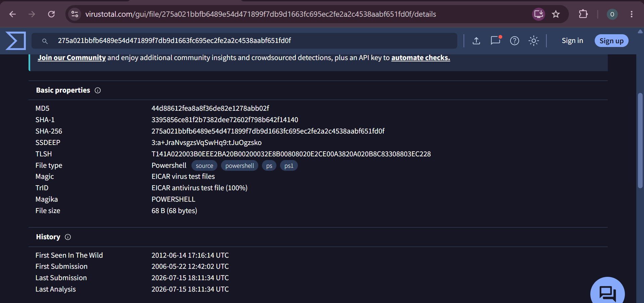Viewport: 644px width, 303px height.
Task: Click First Submission date 2006-05-22
Action: click(x=190, y=266)
